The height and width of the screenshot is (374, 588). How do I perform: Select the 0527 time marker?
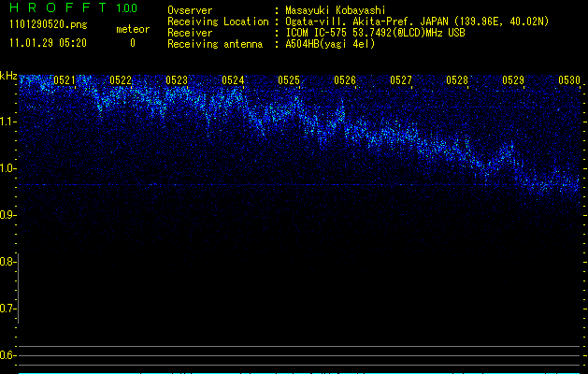pos(401,80)
